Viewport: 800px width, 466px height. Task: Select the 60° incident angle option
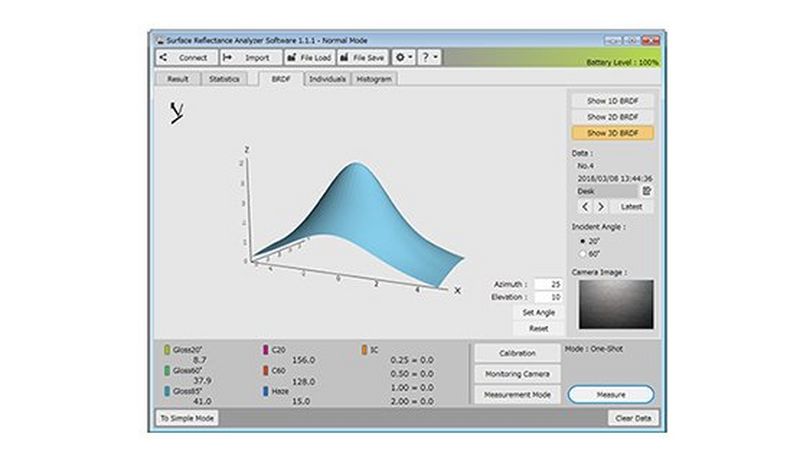tap(584, 253)
